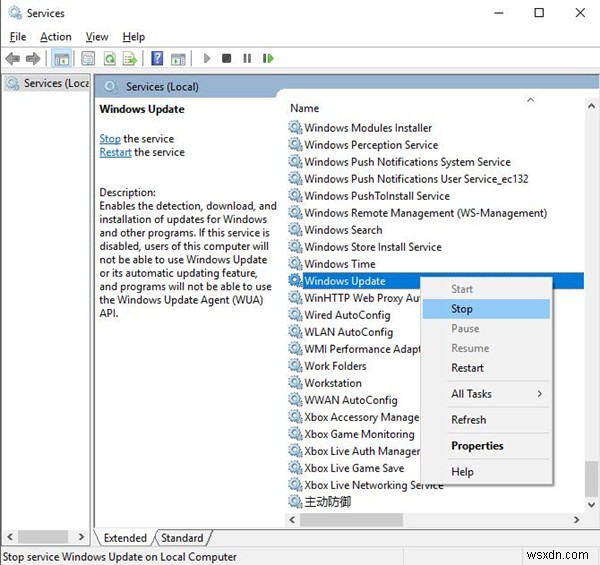Choose Stop from the context menu
The width and height of the screenshot is (600, 565).
(x=462, y=309)
